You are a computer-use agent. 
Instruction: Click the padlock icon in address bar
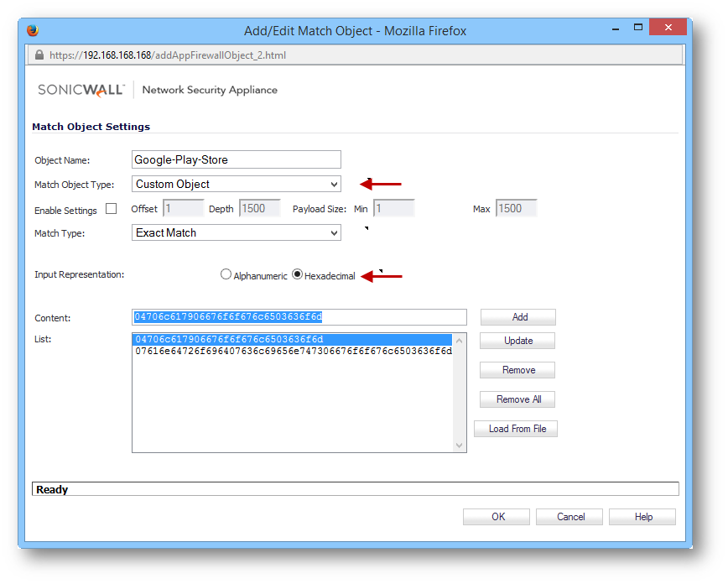click(x=39, y=55)
